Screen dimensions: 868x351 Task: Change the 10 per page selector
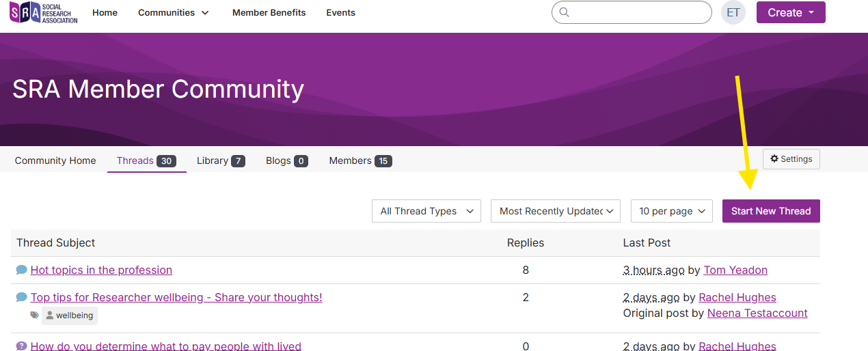coord(672,211)
